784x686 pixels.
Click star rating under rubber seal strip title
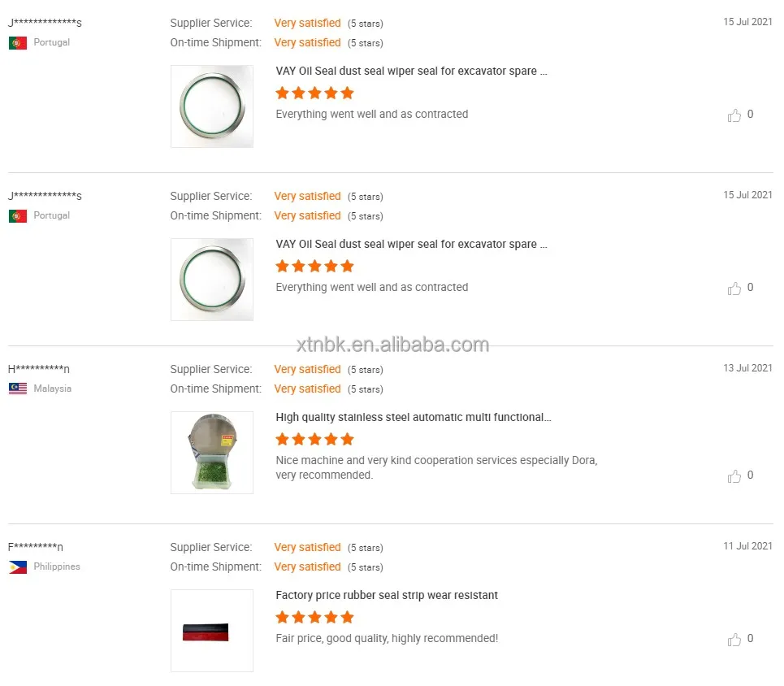(x=314, y=617)
